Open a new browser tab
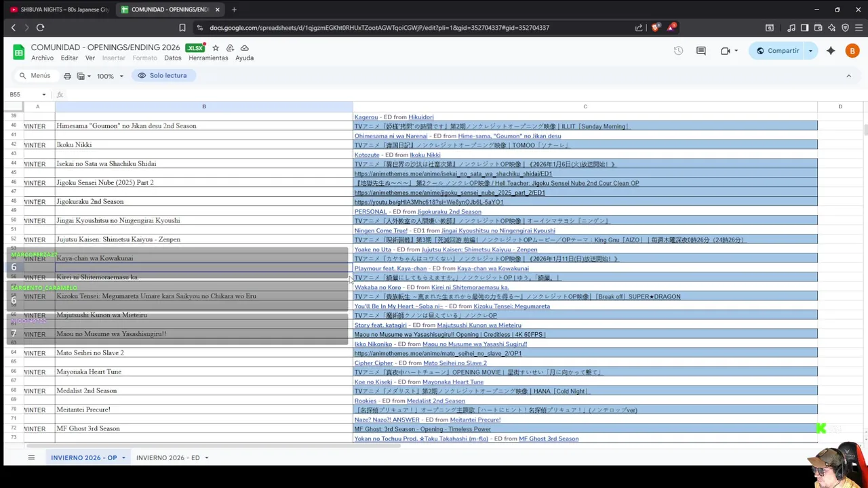Image resolution: width=868 pixels, height=488 pixels. tap(234, 9)
